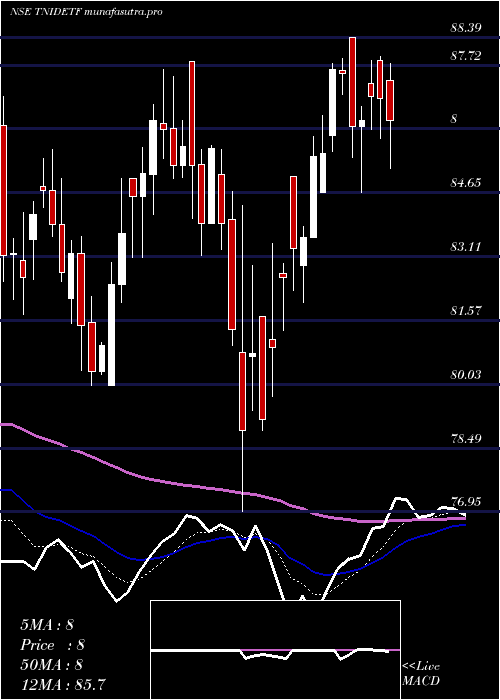Click the 76.95 price axis label

click(466, 502)
